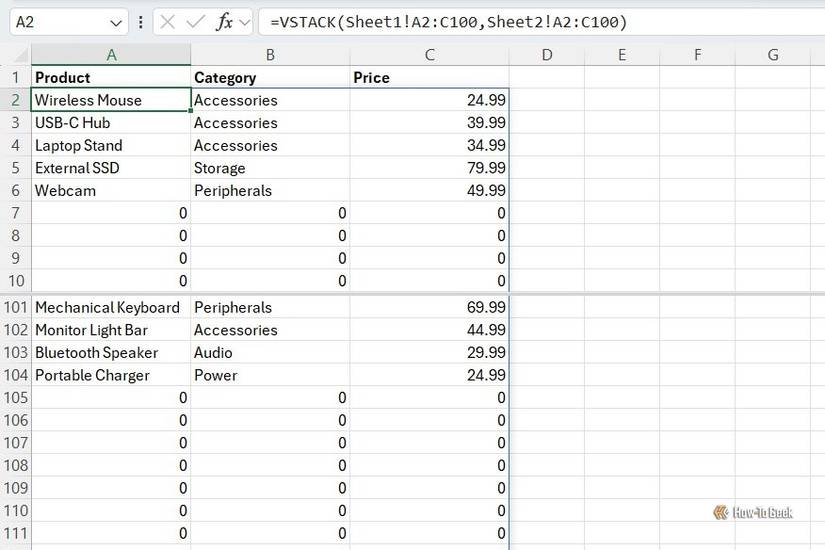Select column C header
This screenshot has height=550, width=825.
click(429, 55)
